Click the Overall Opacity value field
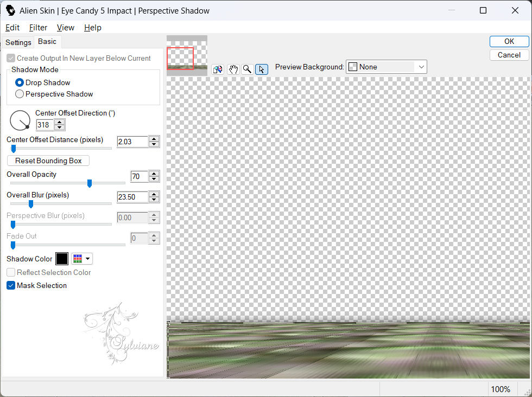The width and height of the screenshot is (532, 397). (139, 176)
